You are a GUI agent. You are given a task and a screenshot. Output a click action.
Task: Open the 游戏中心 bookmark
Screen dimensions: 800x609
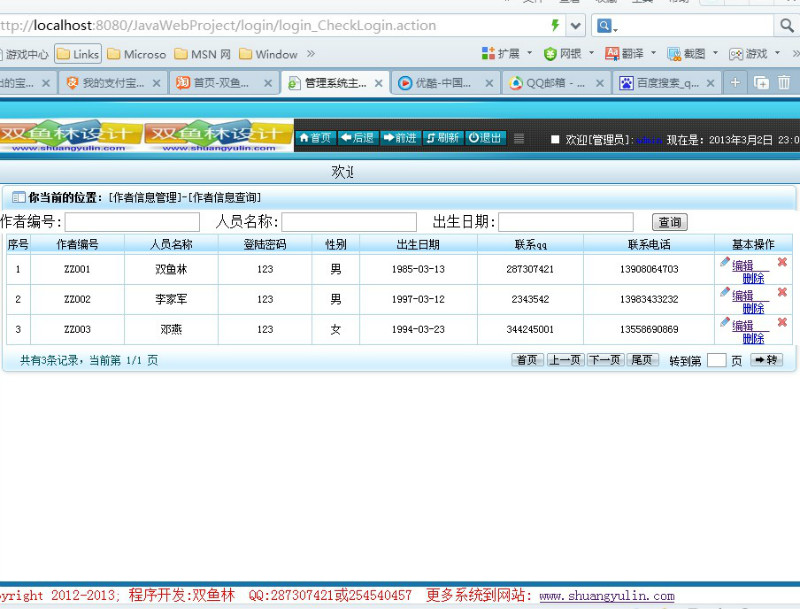(x=24, y=54)
